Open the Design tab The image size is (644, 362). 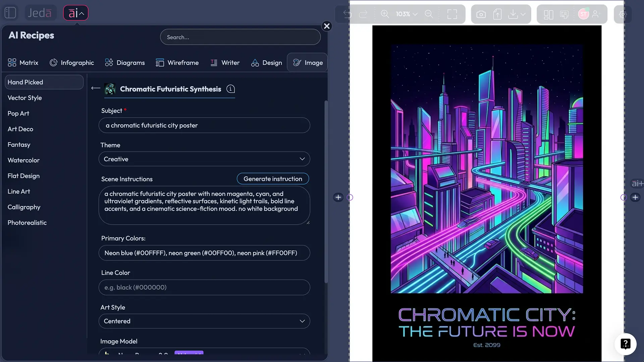(266, 63)
